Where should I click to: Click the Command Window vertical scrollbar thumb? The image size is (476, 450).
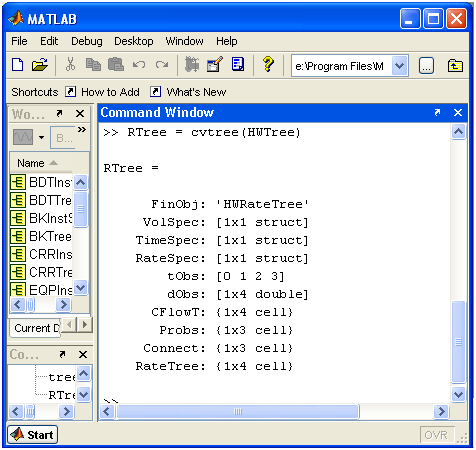click(x=458, y=342)
